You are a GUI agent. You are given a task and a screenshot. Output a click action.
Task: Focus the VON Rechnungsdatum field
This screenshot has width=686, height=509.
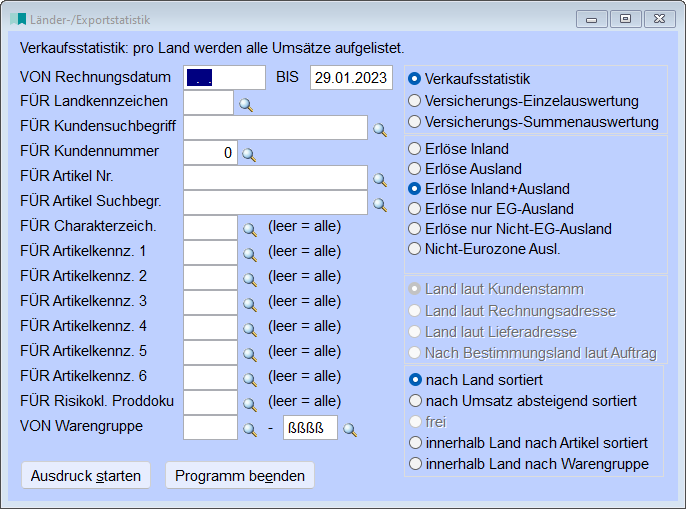pyautogui.click(x=224, y=77)
